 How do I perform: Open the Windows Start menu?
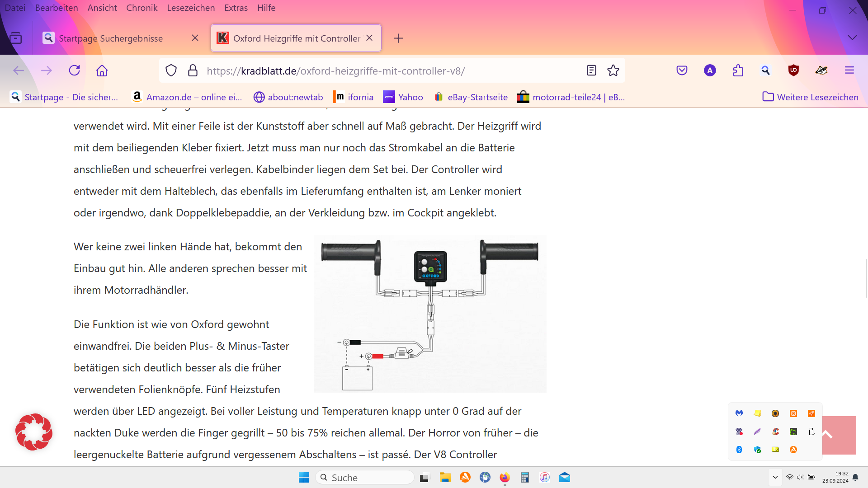pyautogui.click(x=304, y=477)
